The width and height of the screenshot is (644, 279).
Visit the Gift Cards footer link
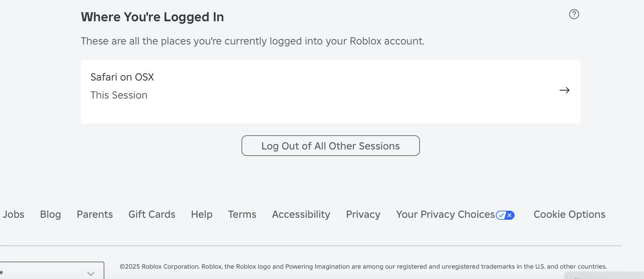[152, 215]
